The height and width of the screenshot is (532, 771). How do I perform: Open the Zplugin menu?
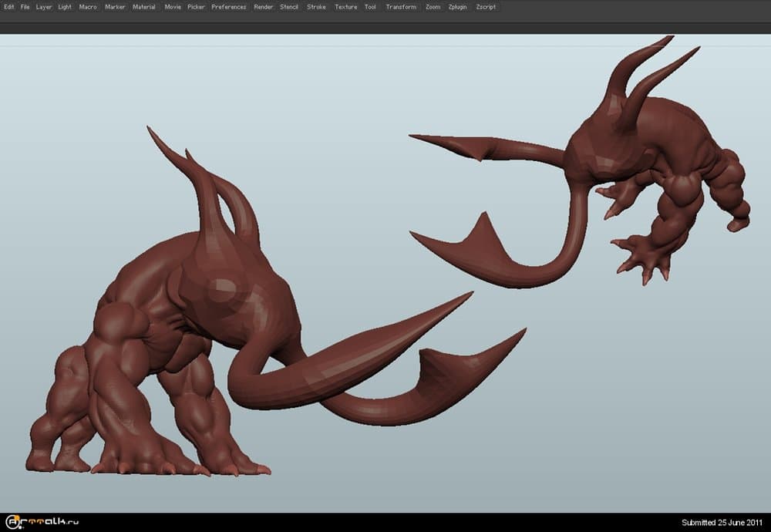click(x=457, y=7)
